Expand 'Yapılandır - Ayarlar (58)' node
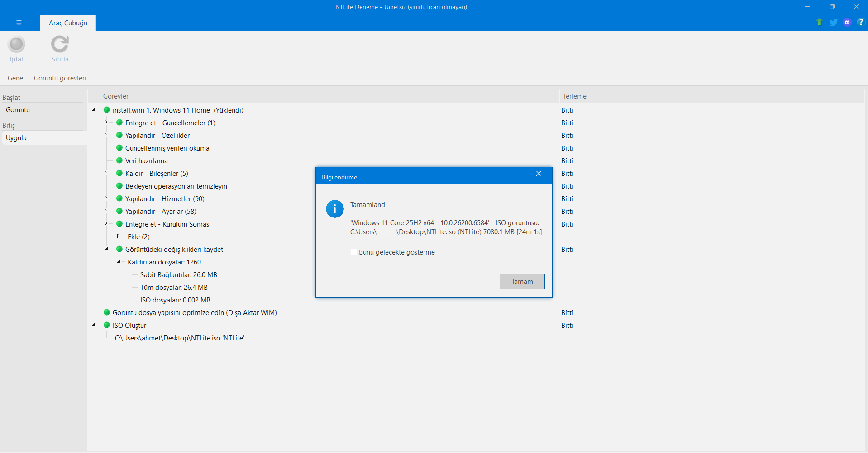 pyautogui.click(x=106, y=211)
